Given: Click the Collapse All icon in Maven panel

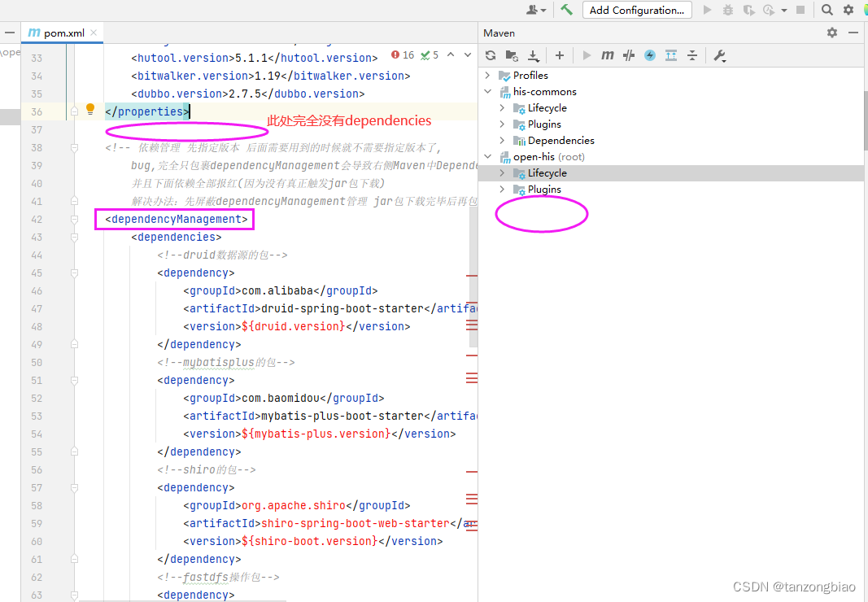Looking at the screenshot, I should (692, 55).
